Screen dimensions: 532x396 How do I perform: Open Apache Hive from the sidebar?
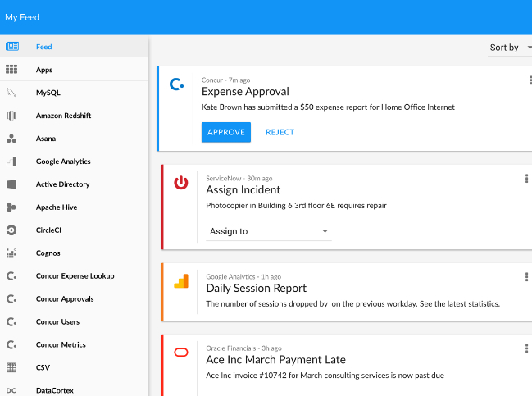(x=74, y=207)
